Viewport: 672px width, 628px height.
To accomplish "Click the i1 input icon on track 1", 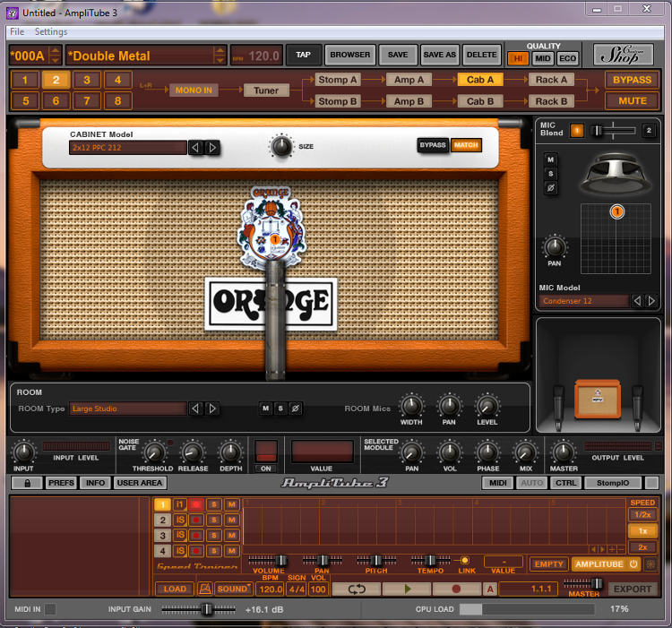I will [x=180, y=504].
